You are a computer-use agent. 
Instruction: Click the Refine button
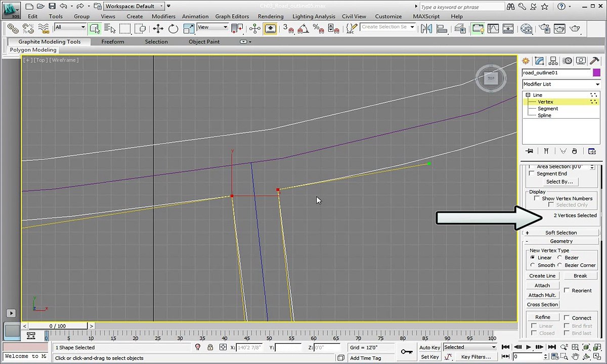pyautogui.click(x=543, y=317)
